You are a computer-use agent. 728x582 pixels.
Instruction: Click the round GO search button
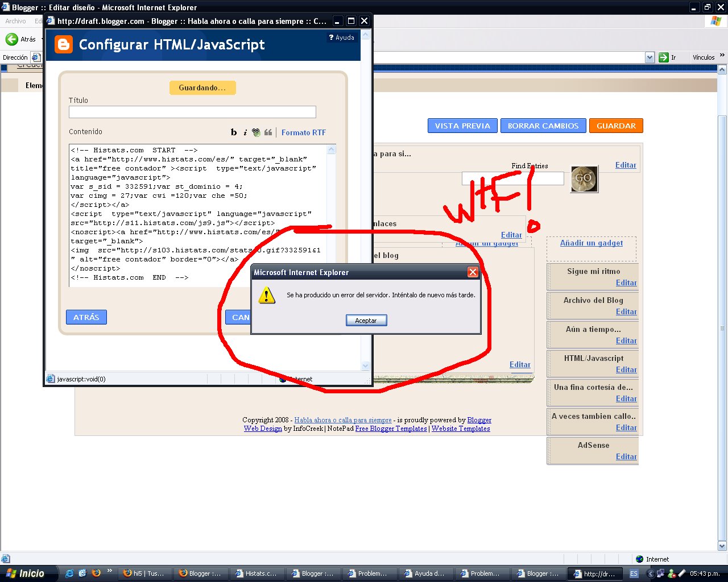pyautogui.click(x=584, y=178)
